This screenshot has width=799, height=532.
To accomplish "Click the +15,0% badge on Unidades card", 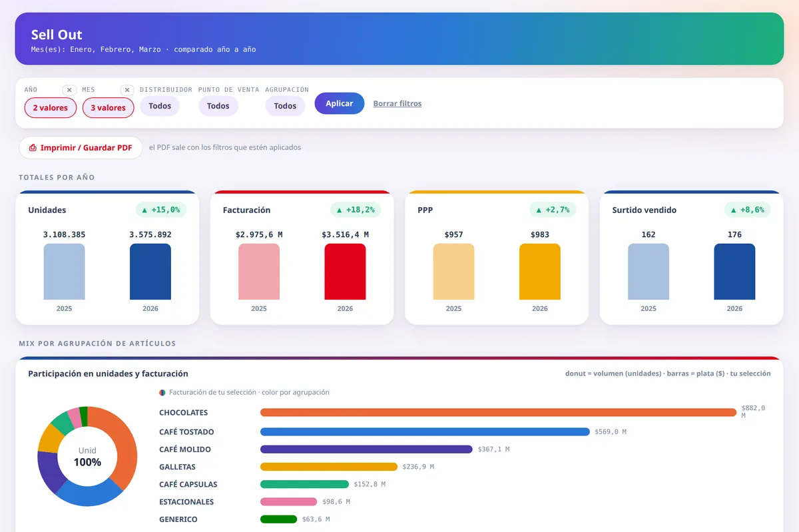I will pyautogui.click(x=161, y=210).
